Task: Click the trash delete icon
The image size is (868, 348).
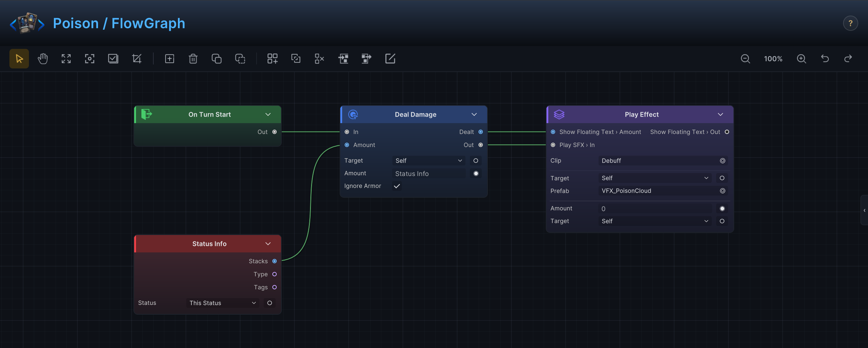Action: point(193,59)
